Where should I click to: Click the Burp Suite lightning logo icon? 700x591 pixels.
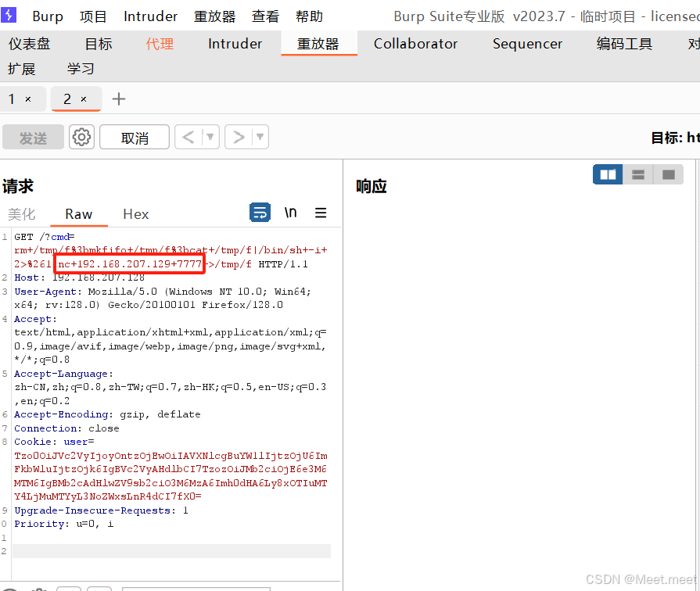9,15
